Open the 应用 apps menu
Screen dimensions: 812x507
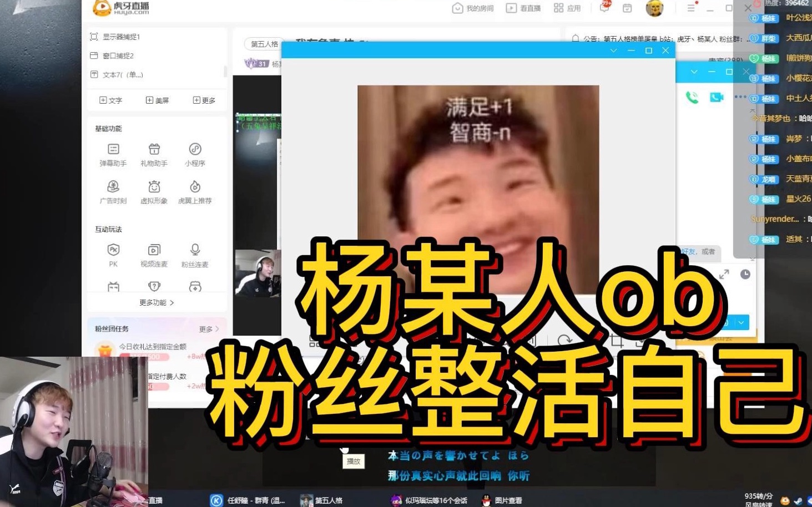(567, 8)
